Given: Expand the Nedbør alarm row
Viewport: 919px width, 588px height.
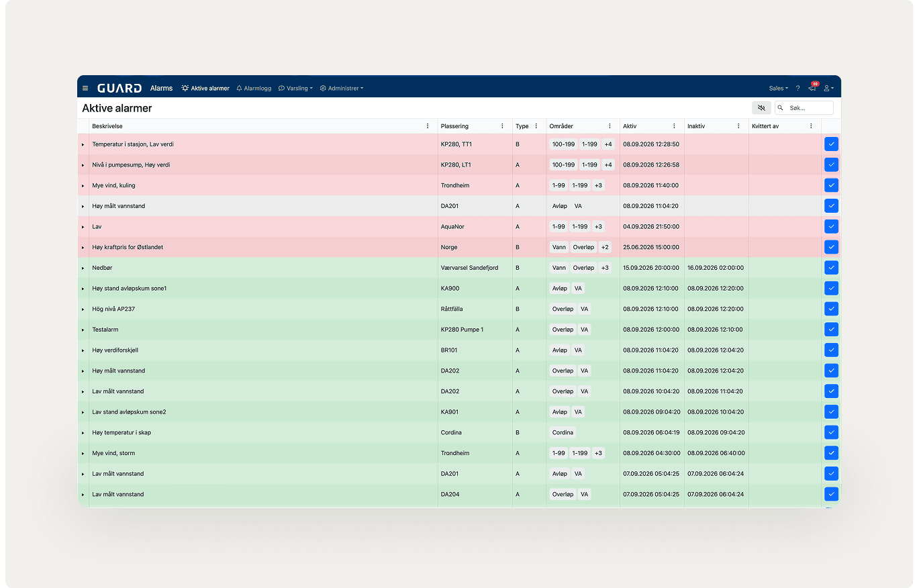Looking at the screenshot, I should 83,268.
